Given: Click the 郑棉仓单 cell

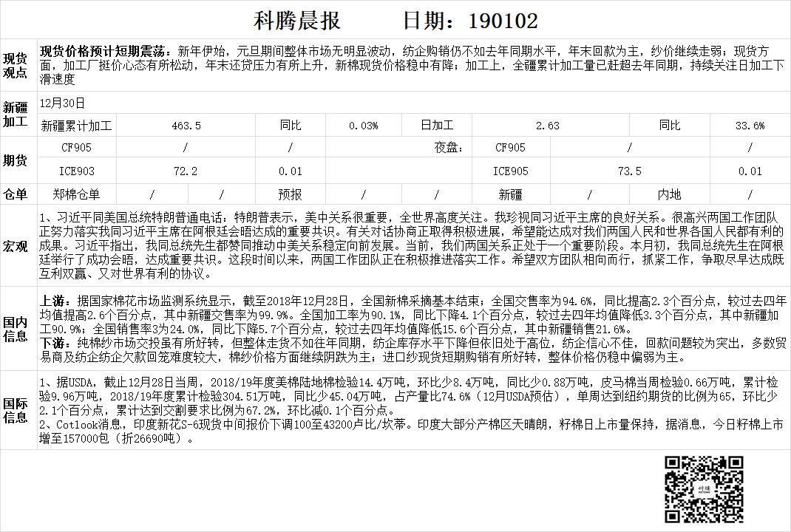Looking at the screenshot, I should pos(76,194).
